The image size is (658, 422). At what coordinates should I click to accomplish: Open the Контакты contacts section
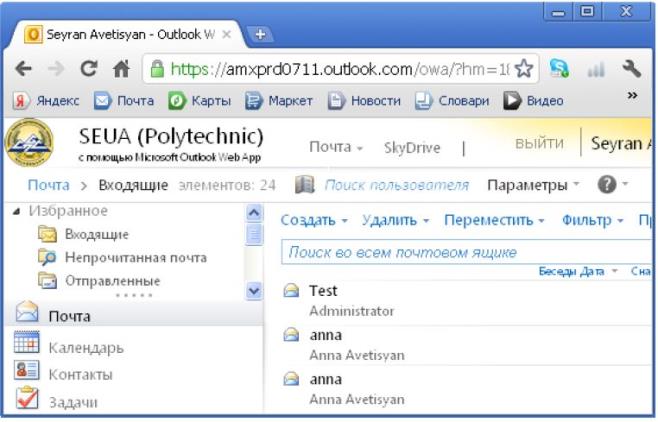(80, 374)
